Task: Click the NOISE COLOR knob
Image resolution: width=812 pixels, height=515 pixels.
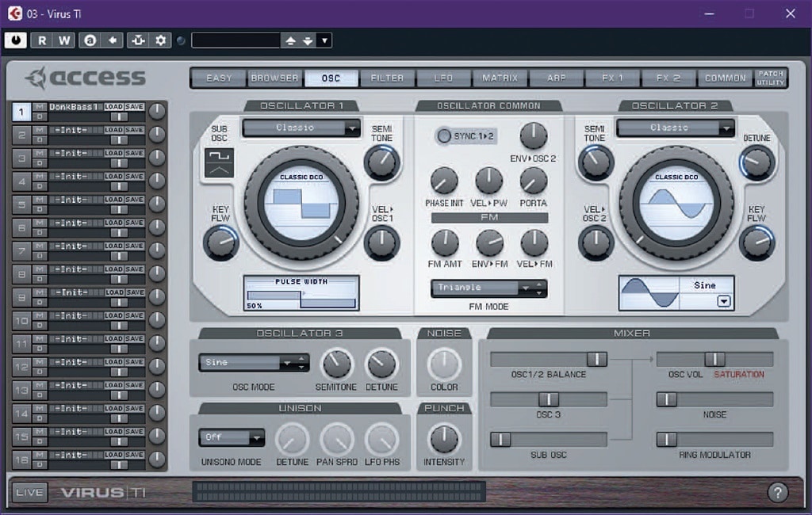Action: pos(444,364)
